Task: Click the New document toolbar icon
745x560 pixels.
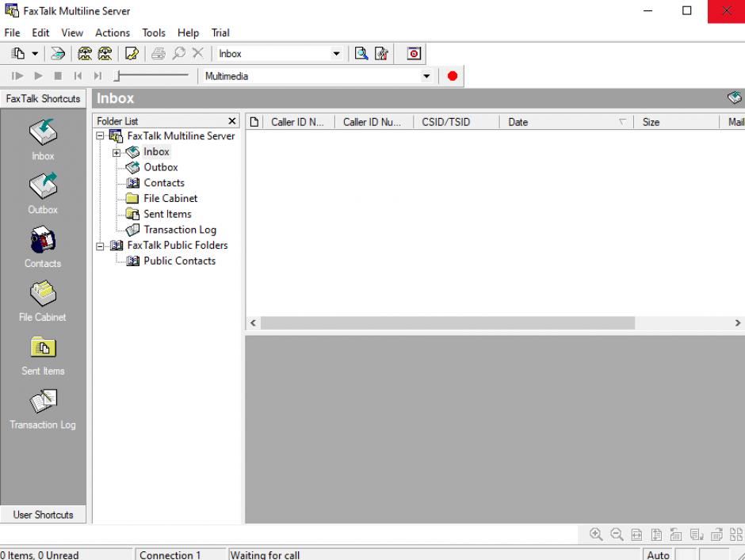Action: click(17, 54)
